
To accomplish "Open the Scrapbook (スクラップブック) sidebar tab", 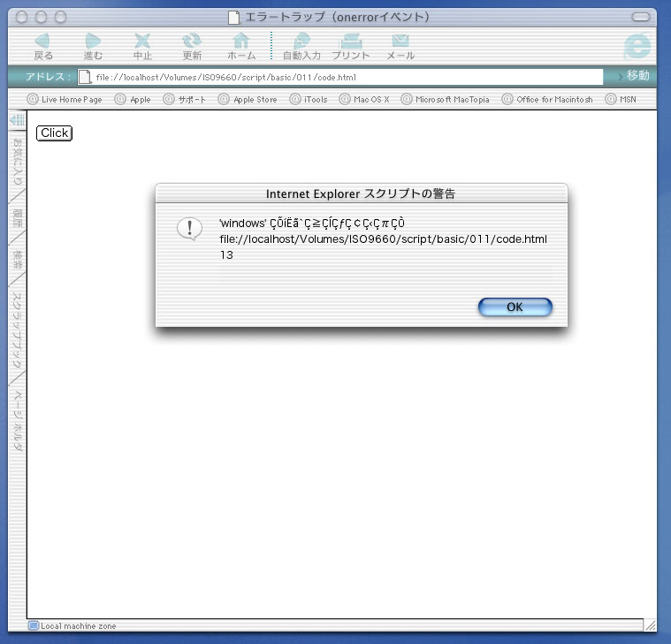I will click(17, 330).
